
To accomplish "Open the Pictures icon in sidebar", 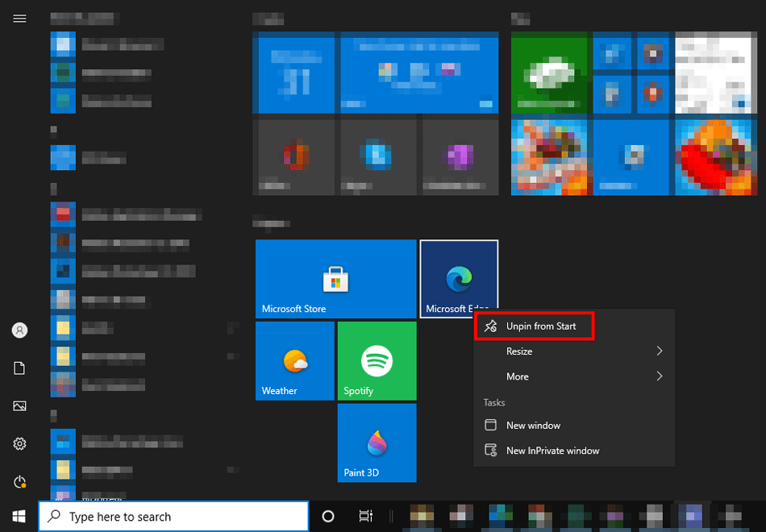I will coord(20,406).
